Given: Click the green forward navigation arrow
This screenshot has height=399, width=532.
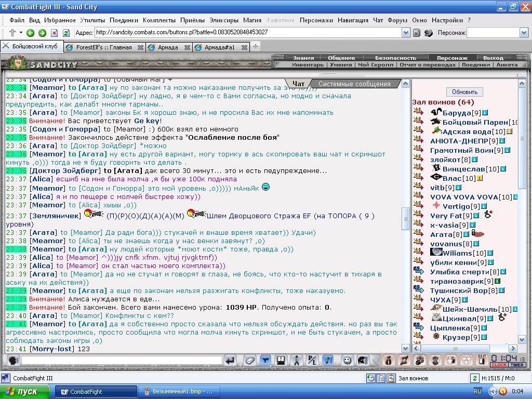Looking at the screenshot, I should click(43, 33).
